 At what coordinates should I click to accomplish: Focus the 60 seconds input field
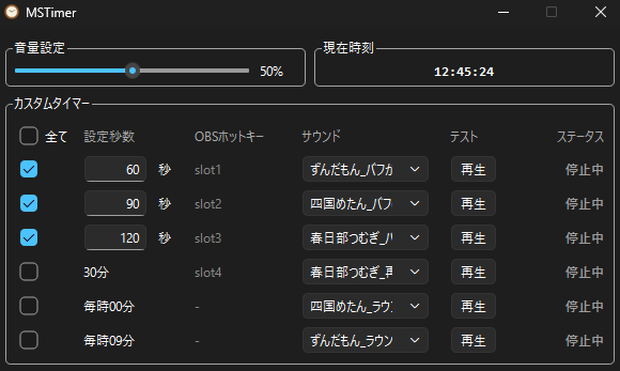click(x=115, y=169)
